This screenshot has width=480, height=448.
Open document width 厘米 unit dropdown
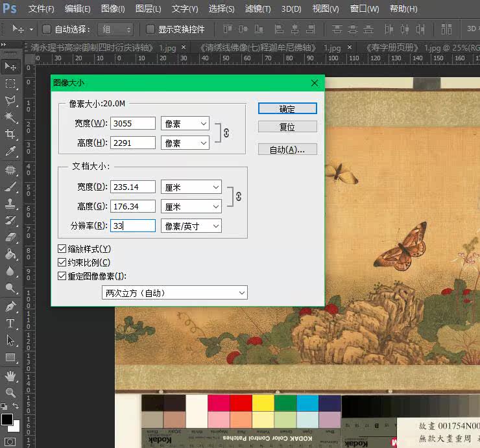pos(191,187)
